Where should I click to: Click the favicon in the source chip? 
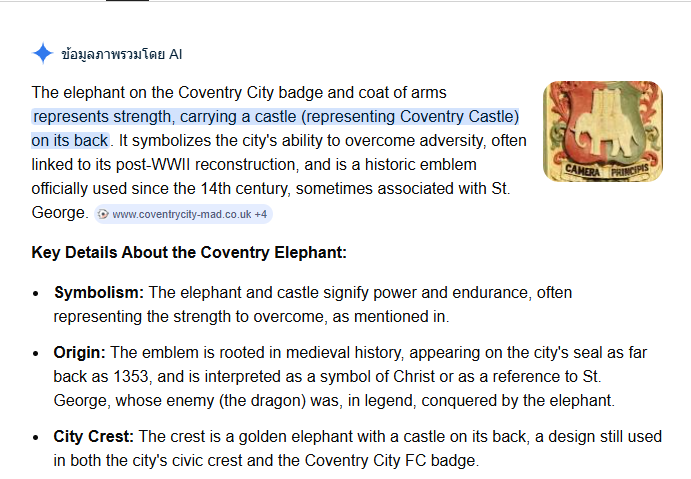click(104, 214)
